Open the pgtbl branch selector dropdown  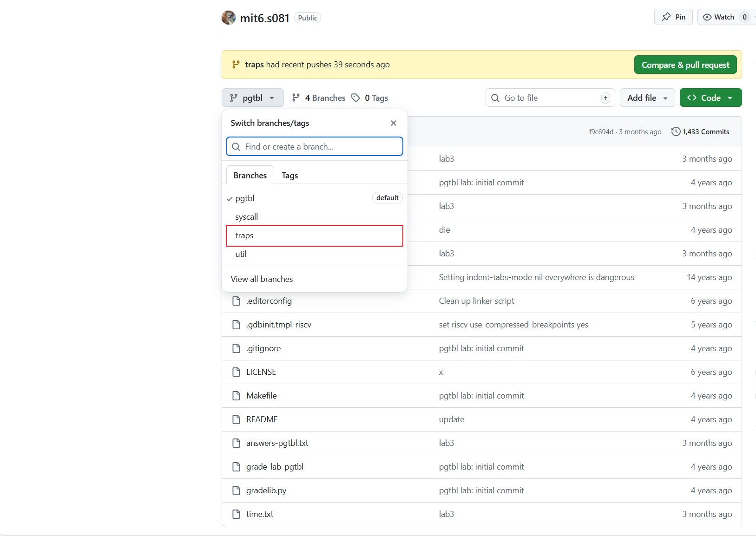[252, 98]
